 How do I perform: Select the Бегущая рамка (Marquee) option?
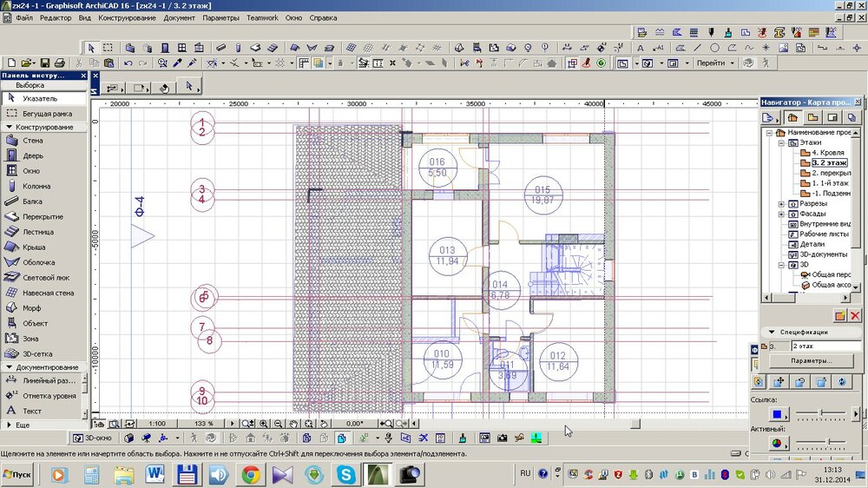pyautogui.click(x=47, y=114)
